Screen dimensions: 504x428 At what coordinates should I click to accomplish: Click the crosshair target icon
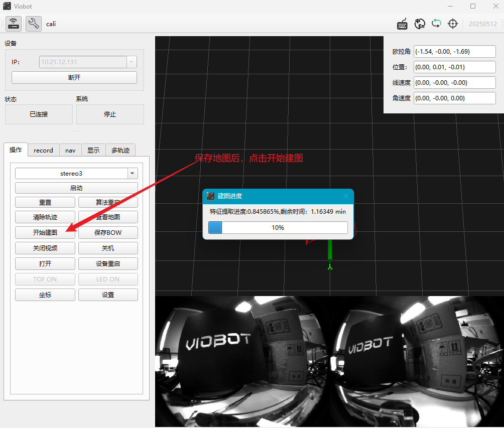point(453,24)
